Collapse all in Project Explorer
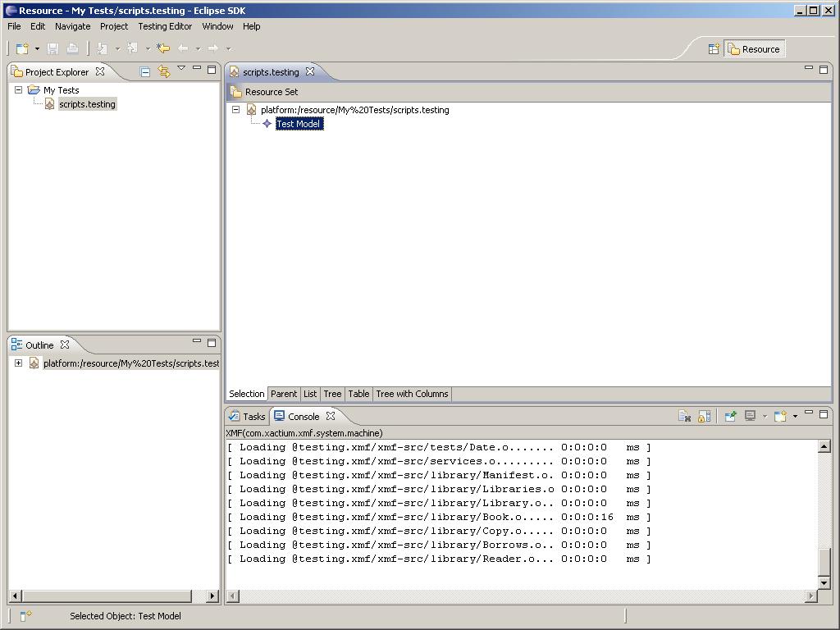Viewport: 840px width, 630px height. pos(144,72)
